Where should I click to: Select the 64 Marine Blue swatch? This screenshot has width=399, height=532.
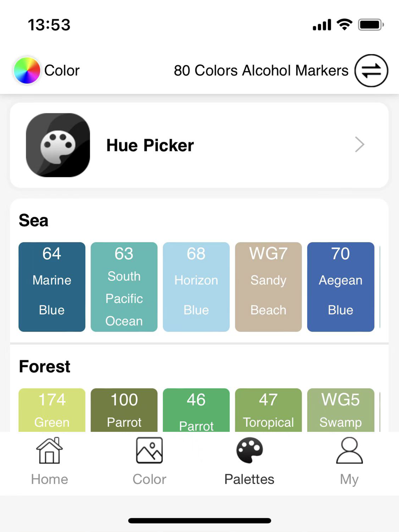coord(52,287)
